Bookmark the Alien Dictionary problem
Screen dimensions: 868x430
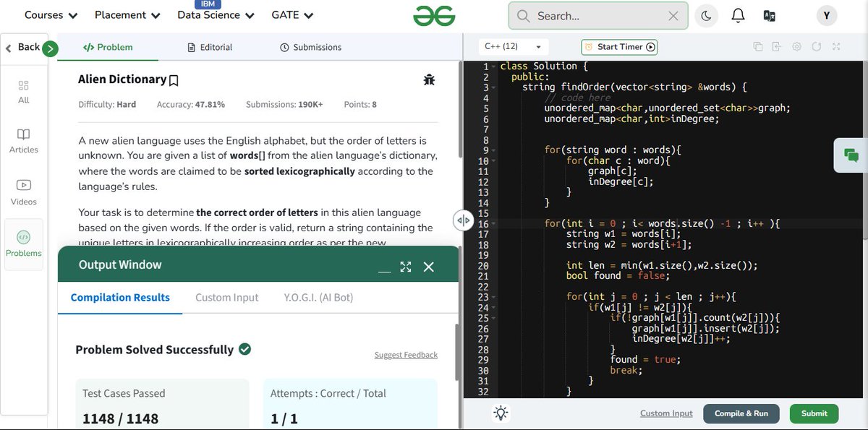click(174, 80)
